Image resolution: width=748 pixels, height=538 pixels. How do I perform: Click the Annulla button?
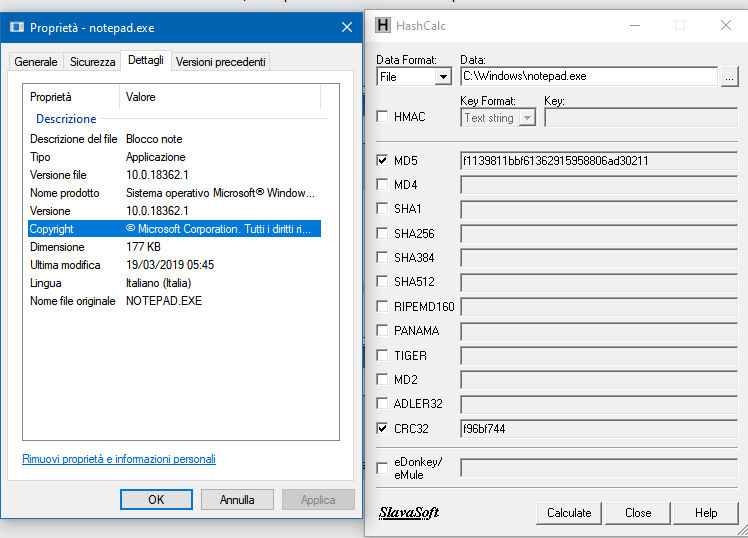tap(237, 499)
